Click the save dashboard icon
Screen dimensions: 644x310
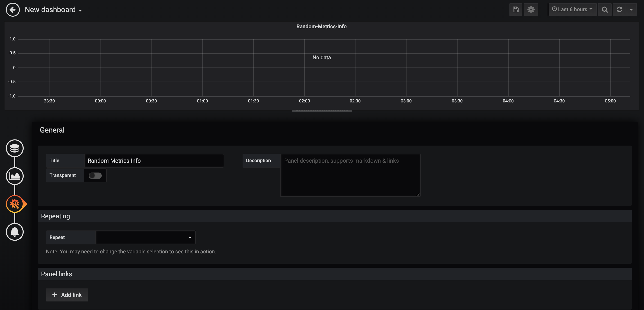(x=516, y=10)
